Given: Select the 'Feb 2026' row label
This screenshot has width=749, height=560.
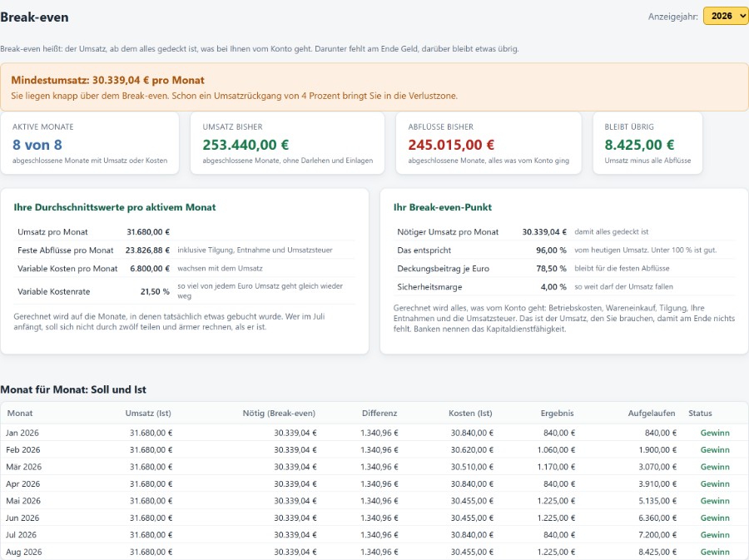Looking at the screenshot, I should [x=23, y=449].
